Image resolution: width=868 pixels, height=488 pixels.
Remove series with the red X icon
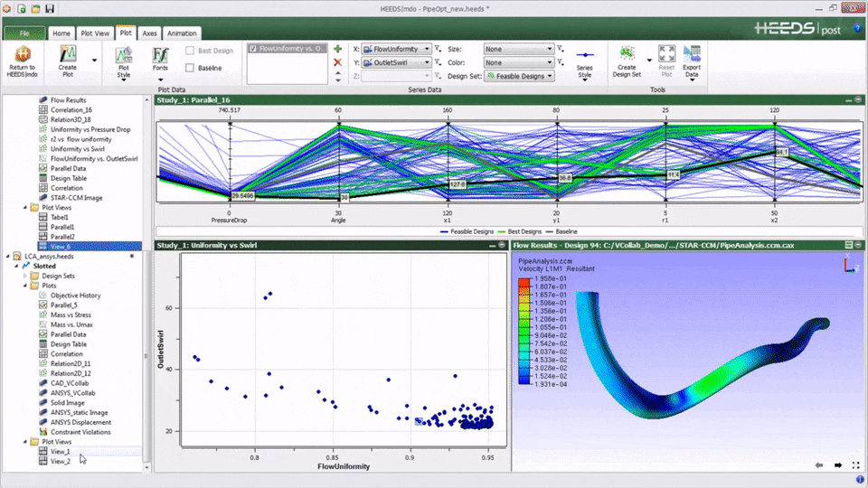(337, 62)
